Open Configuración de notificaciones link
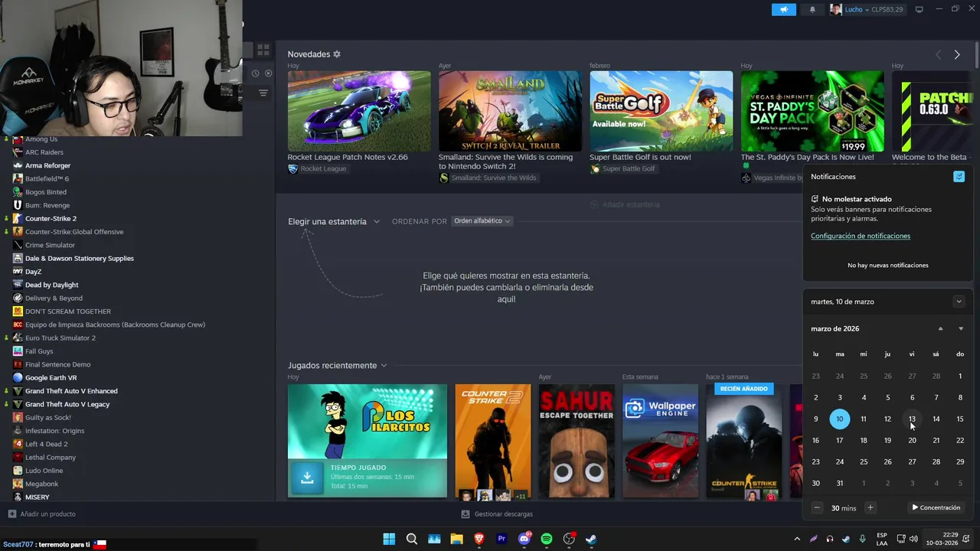Screen dimensions: 980x551 861,236
